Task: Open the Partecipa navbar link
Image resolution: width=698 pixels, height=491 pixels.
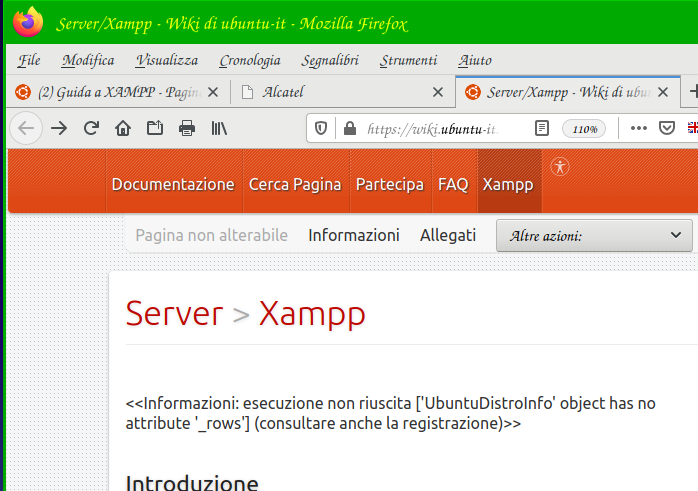Action: pyautogui.click(x=390, y=184)
